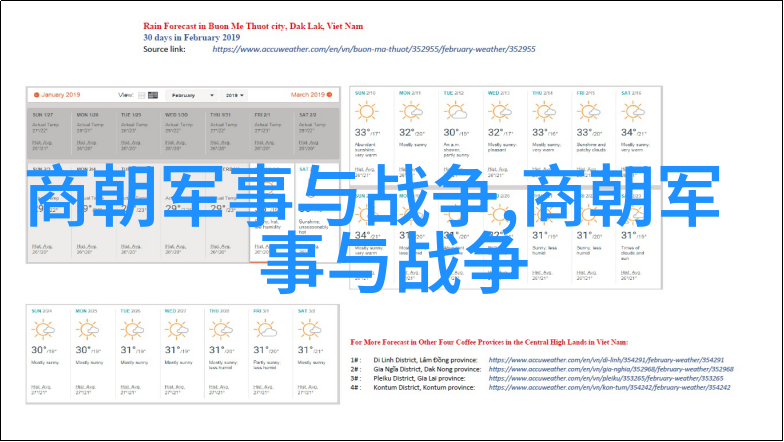Click the WED 2/13 date header
The width and height of the screenshot is (784, 442).
498,93
